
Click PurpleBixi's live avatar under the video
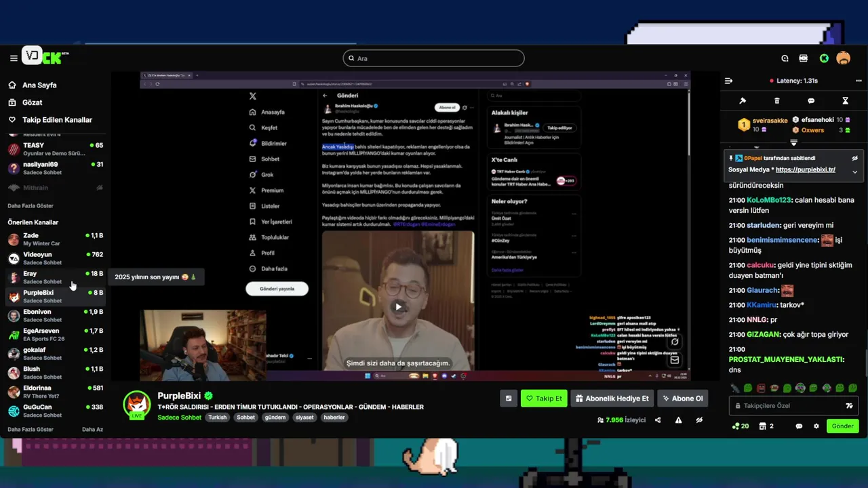137,405
